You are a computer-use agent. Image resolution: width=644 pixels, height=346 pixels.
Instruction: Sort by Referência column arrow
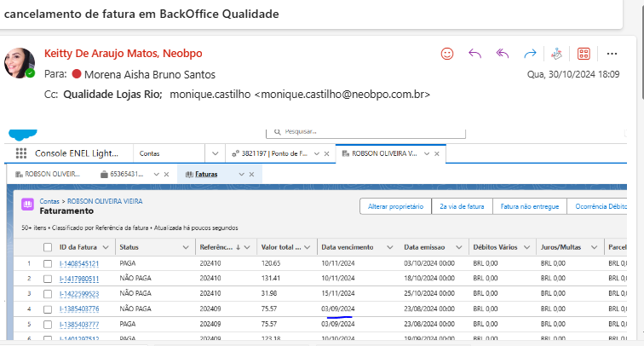[x=239, y=247]
